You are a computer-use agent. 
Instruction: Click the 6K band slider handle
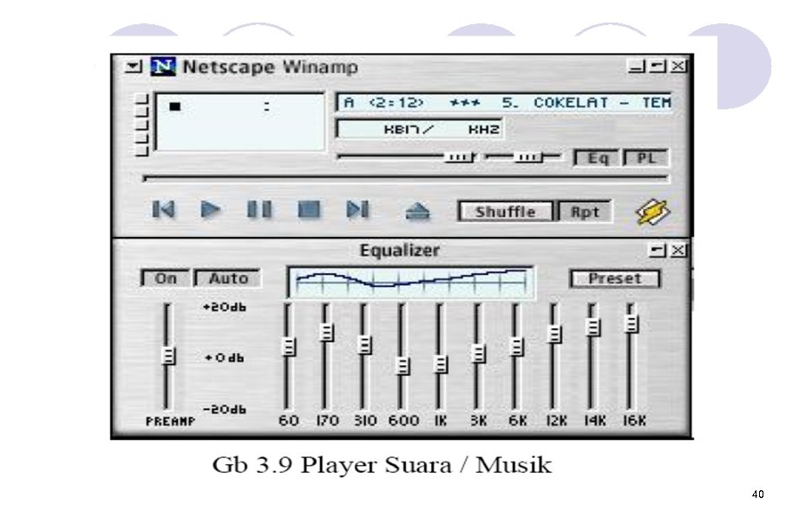point(517,346)
